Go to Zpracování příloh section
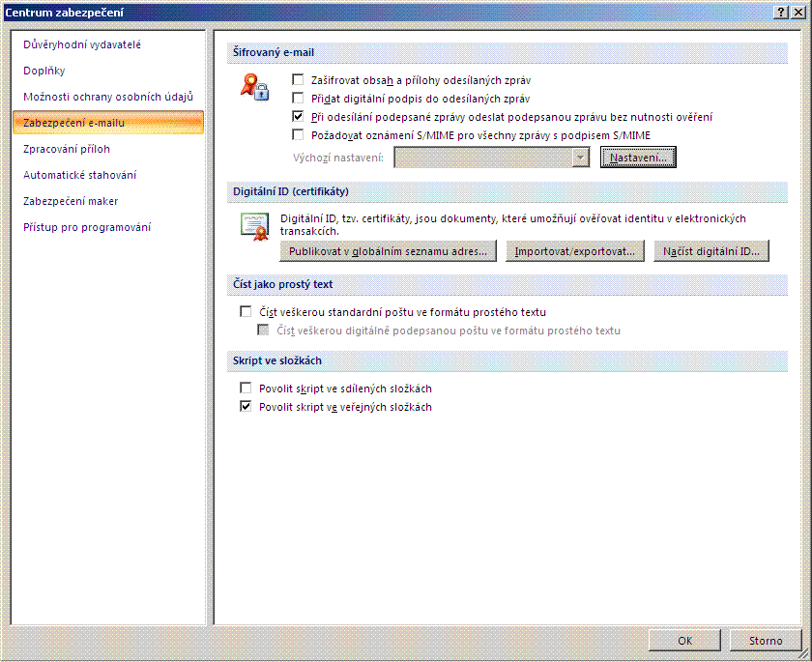This screenshot has width=812, height=662. (x=67, y=149)
